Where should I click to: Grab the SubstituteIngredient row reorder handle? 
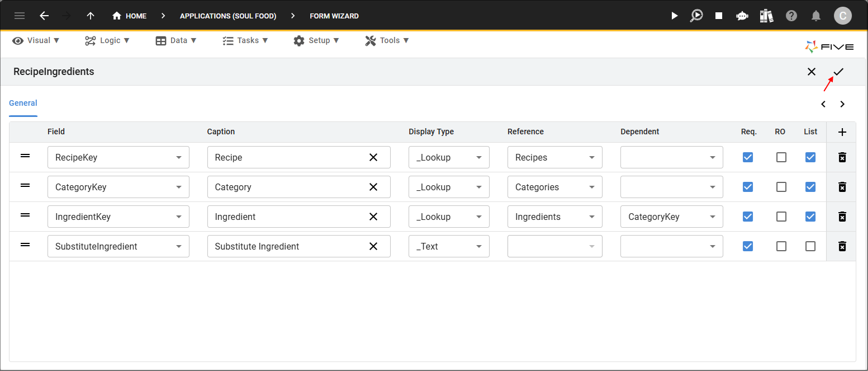25,245
